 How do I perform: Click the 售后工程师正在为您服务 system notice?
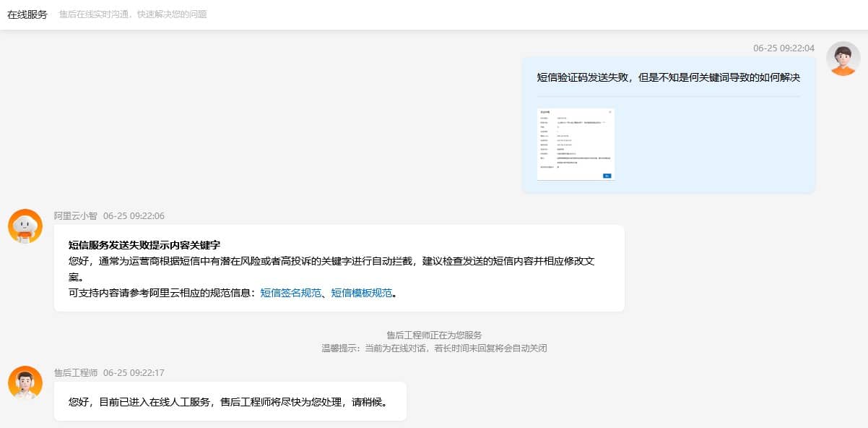click(x=434, y=335)
